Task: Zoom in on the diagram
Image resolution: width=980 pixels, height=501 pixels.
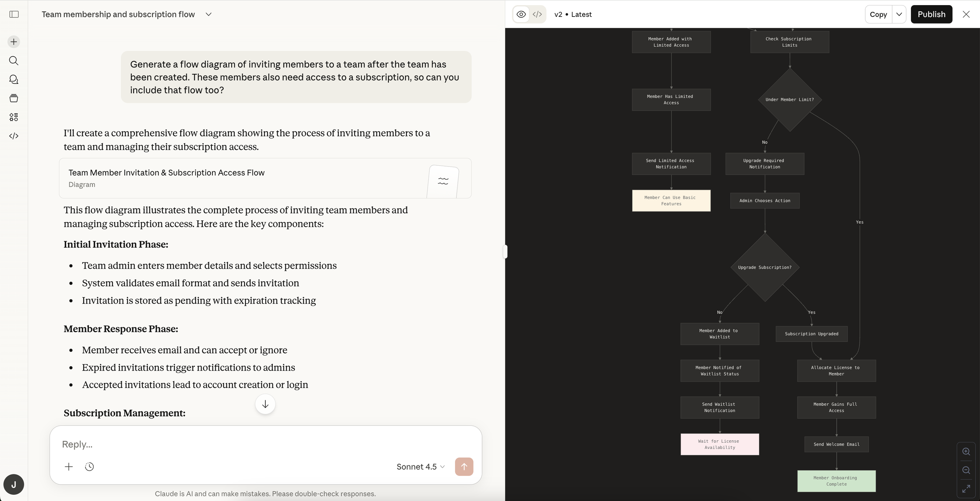Action: pyautogui.click(x=966, y=452)
